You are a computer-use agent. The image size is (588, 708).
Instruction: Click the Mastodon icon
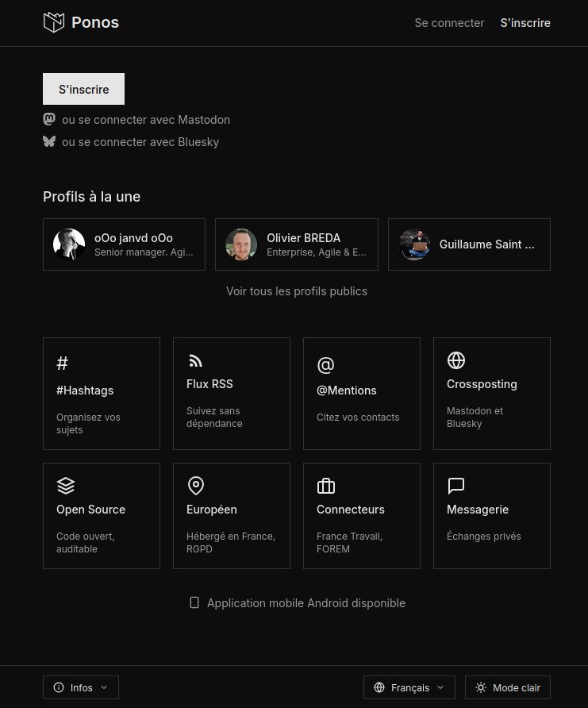[x=49, y=120]
